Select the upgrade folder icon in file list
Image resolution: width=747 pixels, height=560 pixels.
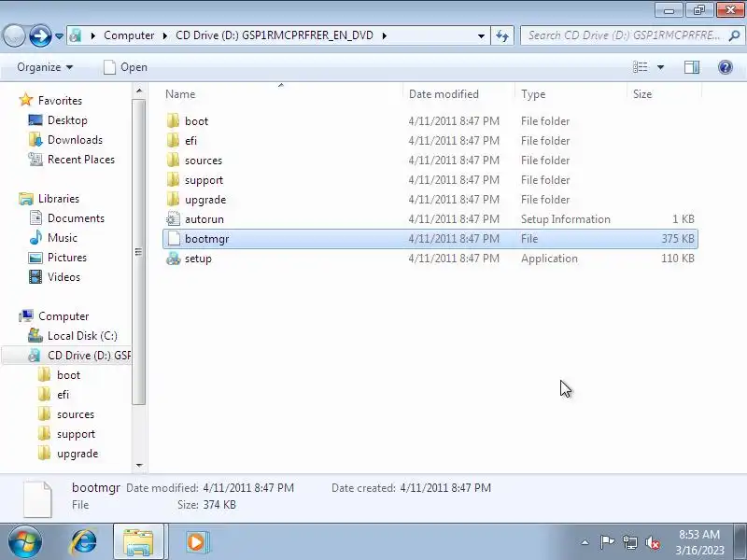174,199
